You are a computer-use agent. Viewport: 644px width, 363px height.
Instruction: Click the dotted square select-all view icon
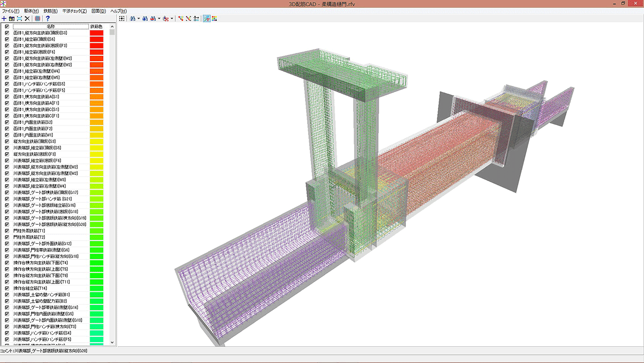pyautogui.click(x=122, y=18)
